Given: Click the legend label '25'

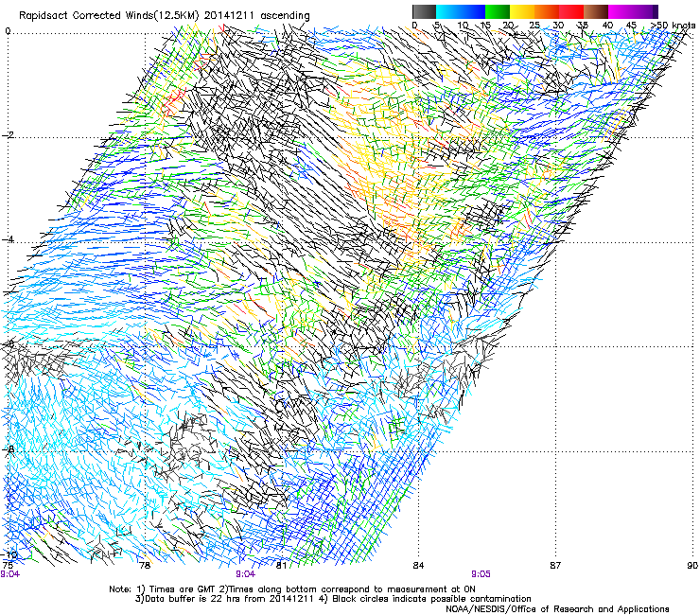Looking at the screenshot, I should pyautogui.click(x=534, y=25).
